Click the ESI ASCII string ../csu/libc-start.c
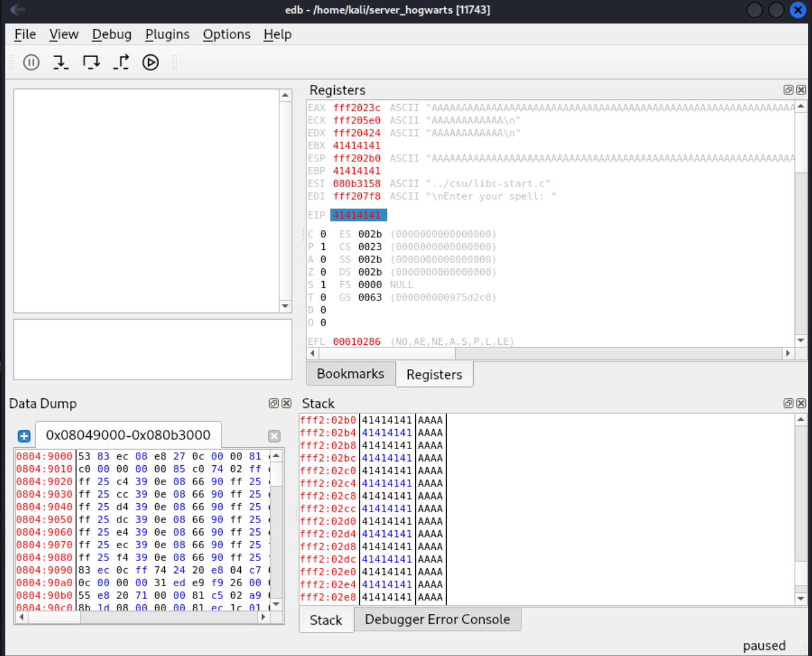Viewport: 812px width, 656px height. (x=488, y=184)
